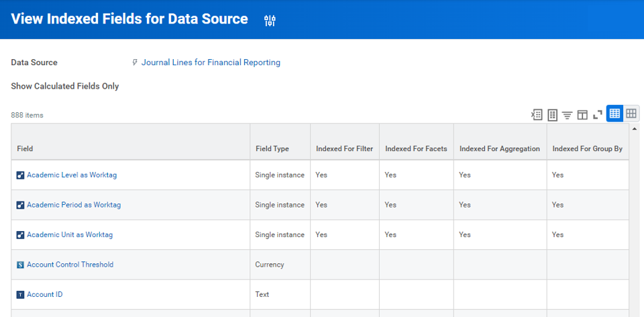The width and height of the screenshot is (644, 317).
Task: Open Academic Period as Worktag field
Action: coord(74,205)
